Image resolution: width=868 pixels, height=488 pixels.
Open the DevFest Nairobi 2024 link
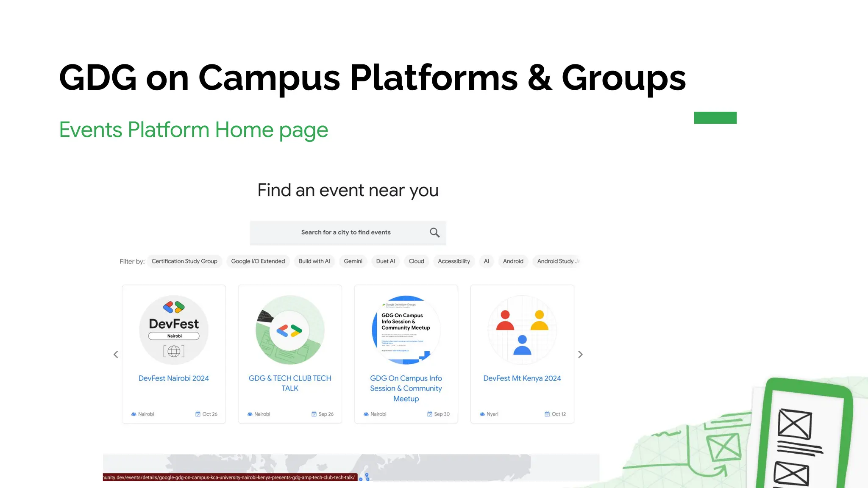pos(174,378)
